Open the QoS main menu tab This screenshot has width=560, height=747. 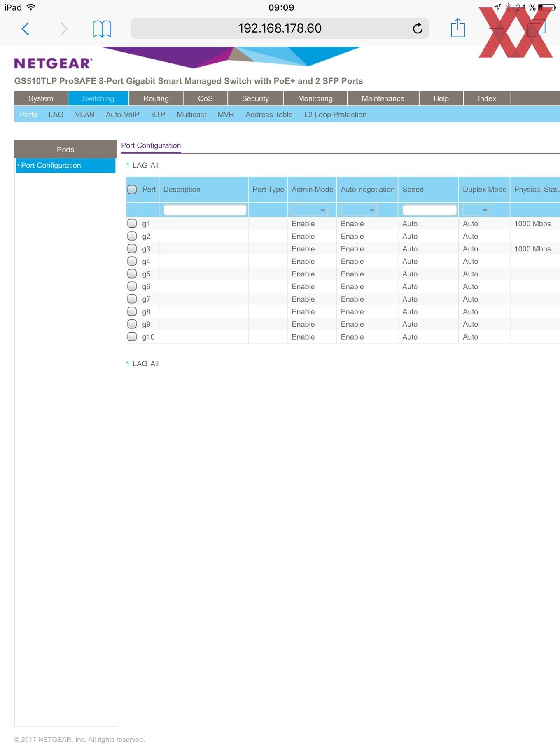pyautogui.click(x=205, y=98)
